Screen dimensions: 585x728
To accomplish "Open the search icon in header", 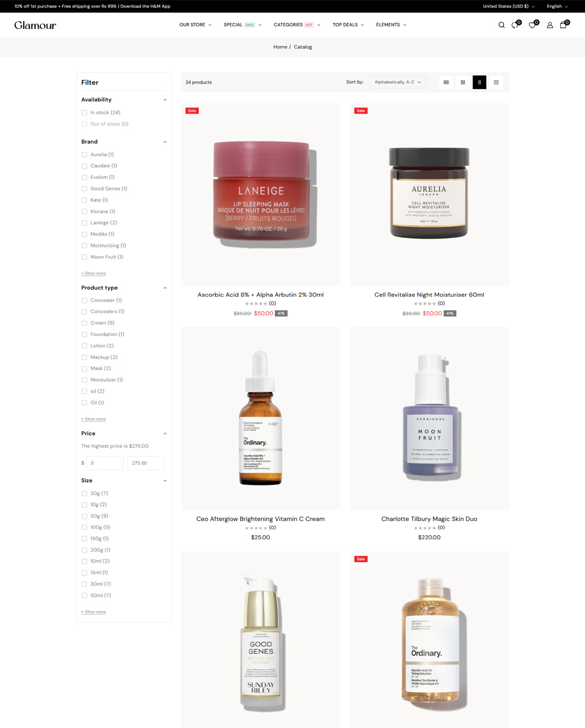I will pos(501,25).
